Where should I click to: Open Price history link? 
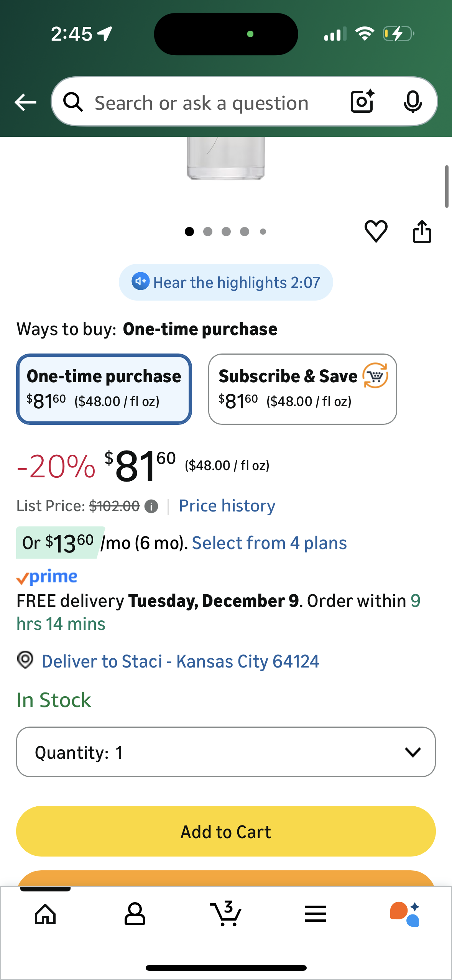point(227,506)
